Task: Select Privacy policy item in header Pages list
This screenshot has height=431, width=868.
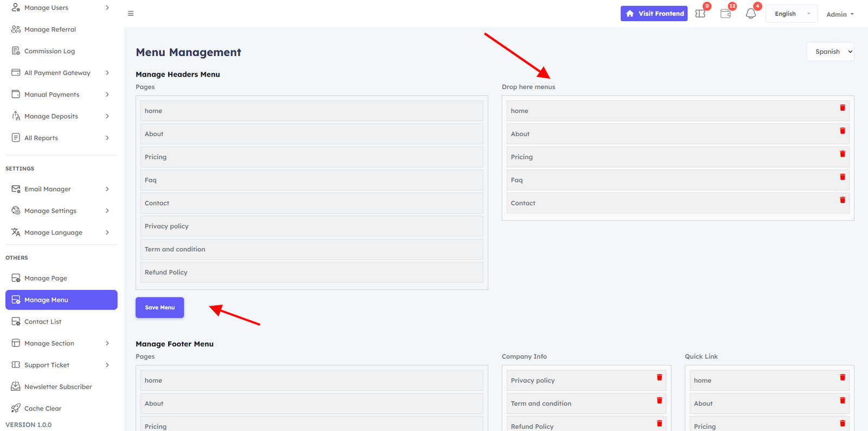Action: 311,226
